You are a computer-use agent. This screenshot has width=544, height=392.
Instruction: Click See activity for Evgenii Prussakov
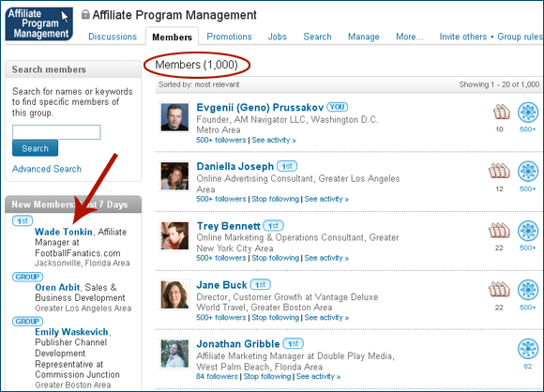pyautogui.click(x=274, y=140)
